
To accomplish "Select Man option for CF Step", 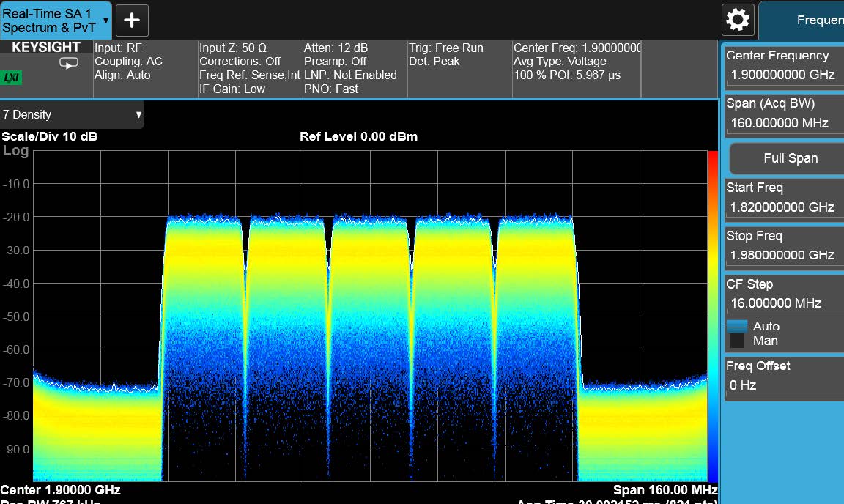I will [x=765, y=341].
